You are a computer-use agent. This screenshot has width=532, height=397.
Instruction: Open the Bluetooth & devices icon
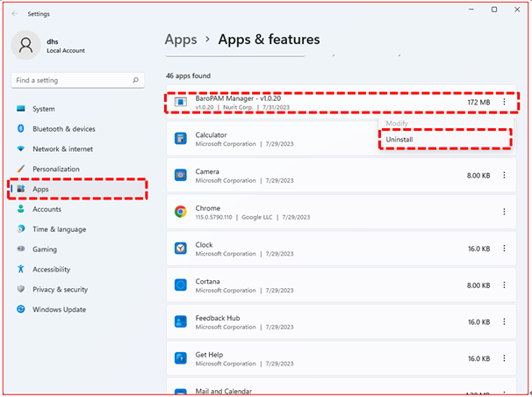click(x=21, y=128)
